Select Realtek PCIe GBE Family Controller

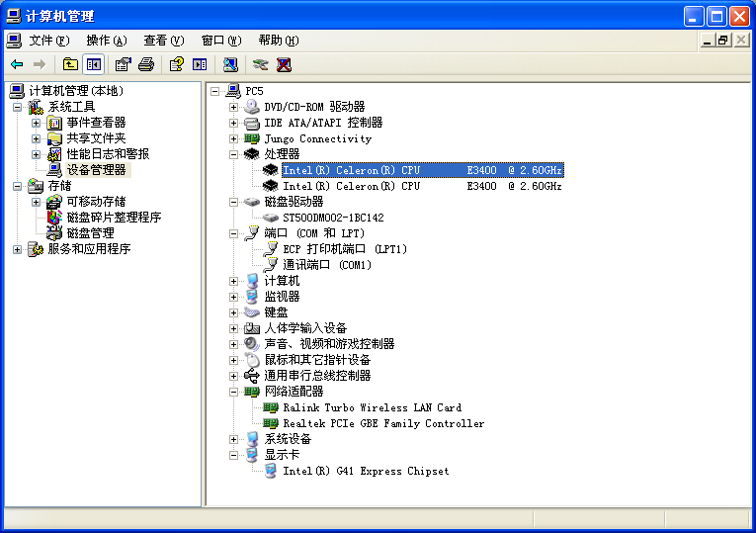click(x=383, y=423)
